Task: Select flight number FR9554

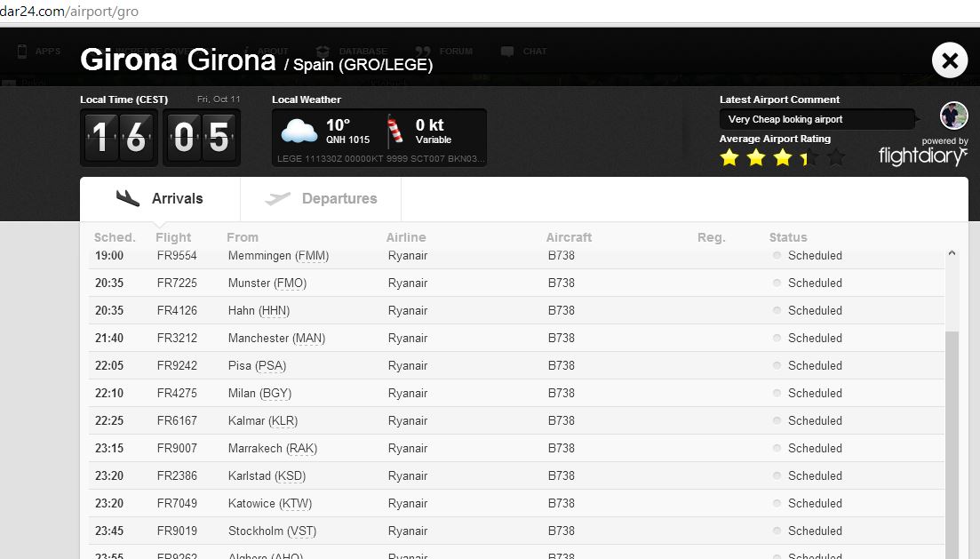Action: coord(177,256)
